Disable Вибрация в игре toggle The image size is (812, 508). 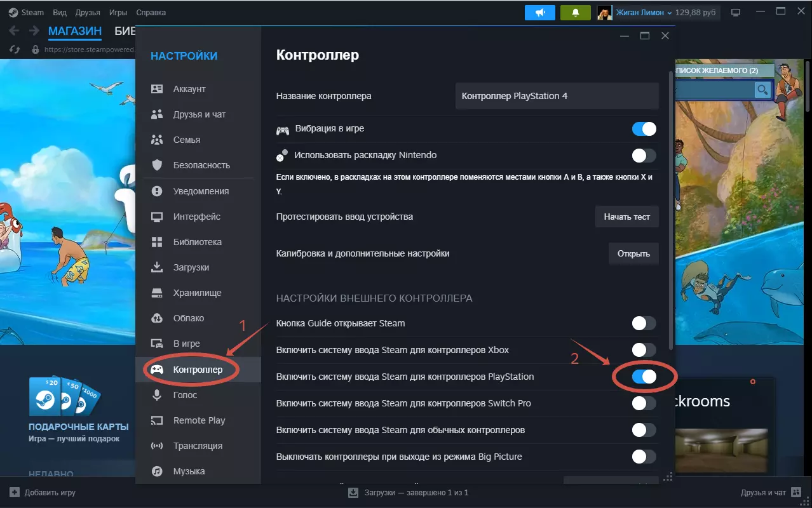[644, 129]
